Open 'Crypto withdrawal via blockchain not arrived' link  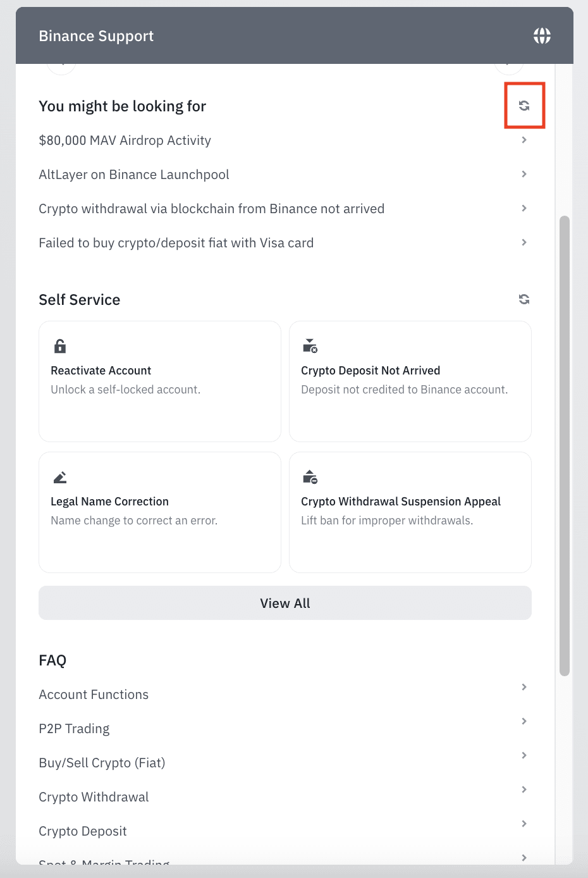[x=211, y=209]
